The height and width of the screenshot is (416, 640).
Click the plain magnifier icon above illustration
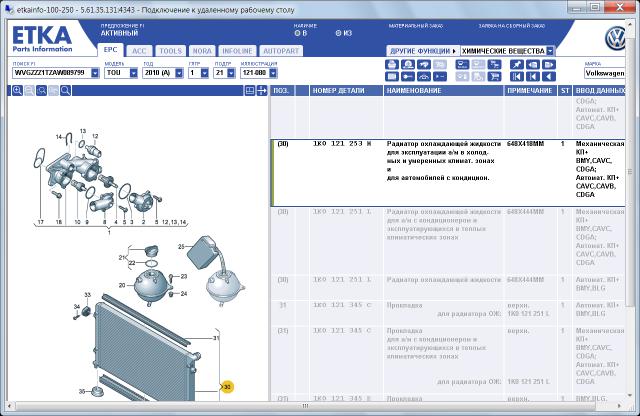(65, 91)
